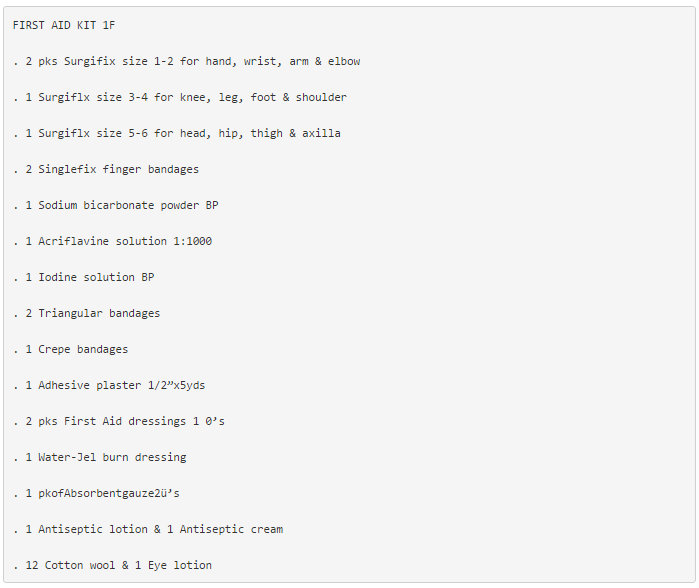
Task: Click the Antiseptic cream text
Action: pos(225,530)
